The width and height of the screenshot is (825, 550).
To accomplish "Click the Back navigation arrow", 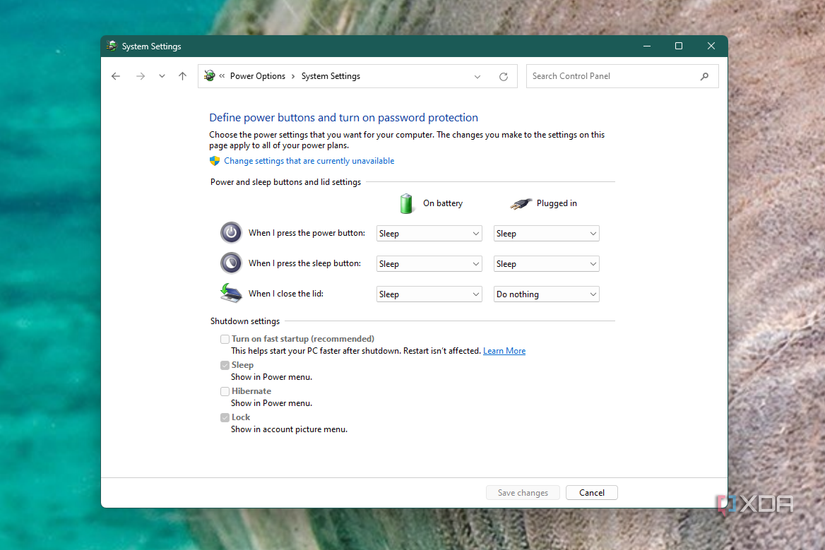I will [x=116, y=76].
